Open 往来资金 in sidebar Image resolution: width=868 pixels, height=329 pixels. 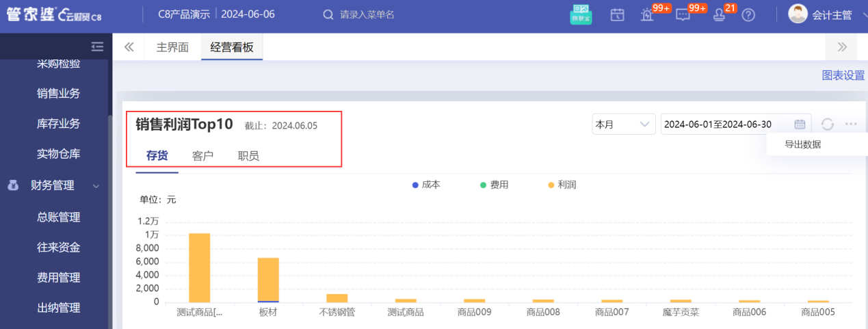pyautogui.click(x=58, y=248)
